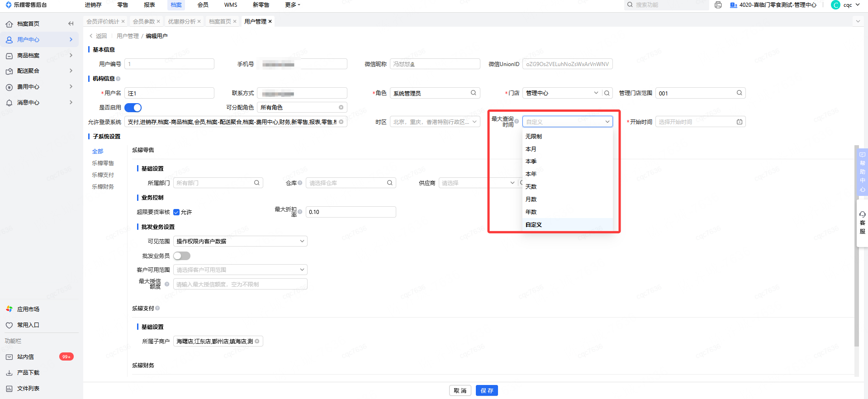This screenshot has width=868, height=399.
Task: Expand 商品档案 in sidebar
Action: [x=39, y=55]
